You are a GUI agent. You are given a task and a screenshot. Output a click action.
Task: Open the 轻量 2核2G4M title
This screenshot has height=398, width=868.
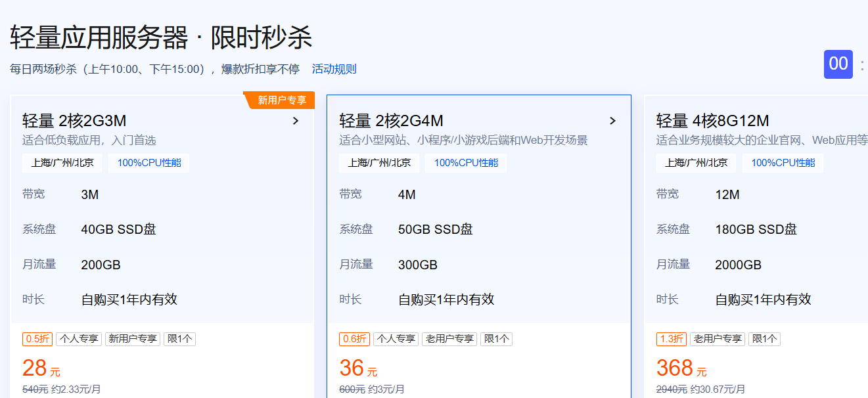(391, 121)
